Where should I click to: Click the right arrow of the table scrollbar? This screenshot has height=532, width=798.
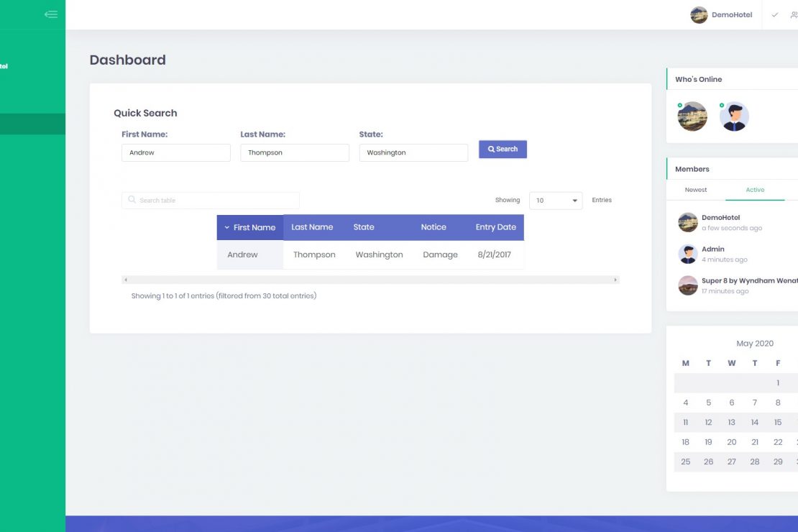(x=615, y=280)
